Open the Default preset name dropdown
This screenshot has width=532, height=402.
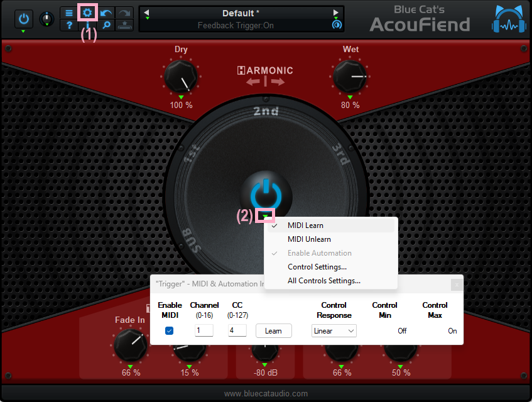coord(241,13)
